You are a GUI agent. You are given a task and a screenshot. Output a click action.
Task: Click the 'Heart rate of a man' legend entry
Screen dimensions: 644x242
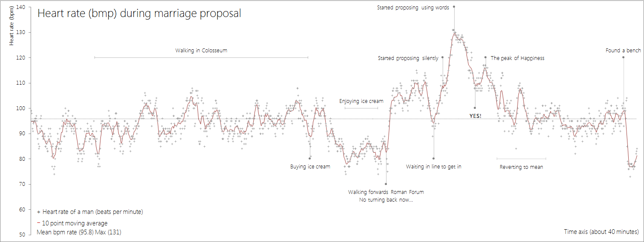click(x=90, y=212)
